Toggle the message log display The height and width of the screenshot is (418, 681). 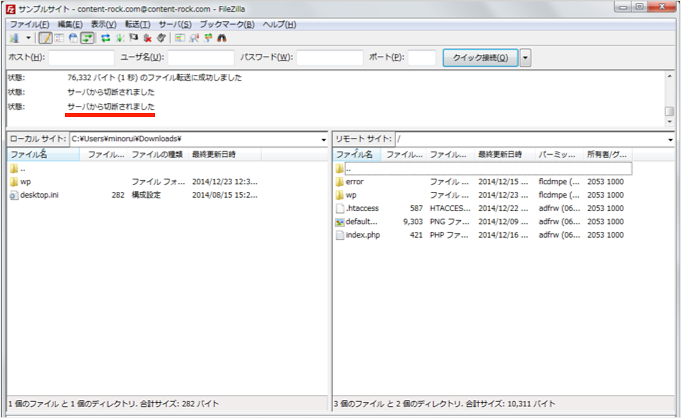point(45,38)
